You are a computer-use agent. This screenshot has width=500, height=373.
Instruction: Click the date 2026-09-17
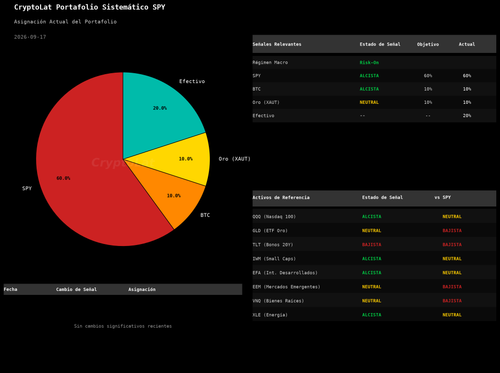point(30,37)
